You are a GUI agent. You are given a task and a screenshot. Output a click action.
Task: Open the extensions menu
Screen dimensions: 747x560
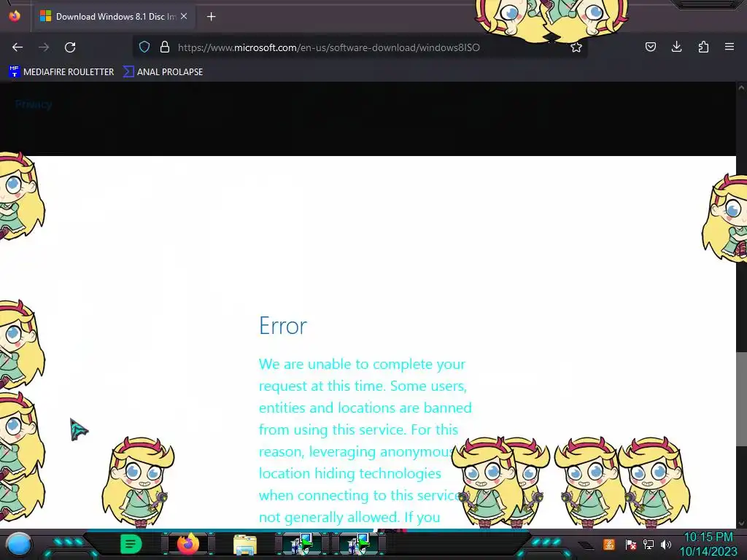[x=703, y=47]
